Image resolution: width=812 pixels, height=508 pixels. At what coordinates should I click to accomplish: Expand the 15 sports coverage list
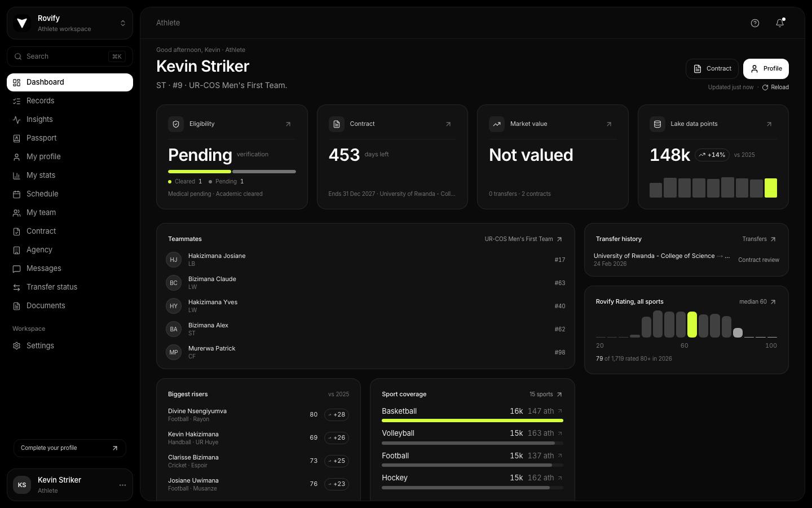point(545,395)
